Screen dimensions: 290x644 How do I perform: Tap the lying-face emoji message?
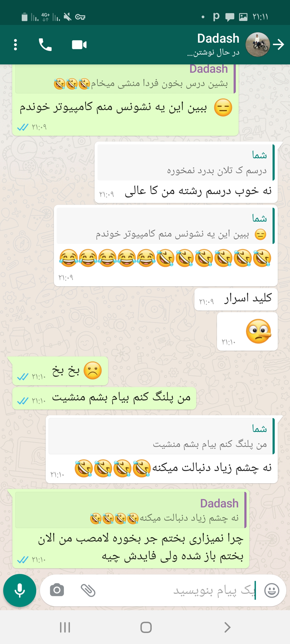pos(247,331)
